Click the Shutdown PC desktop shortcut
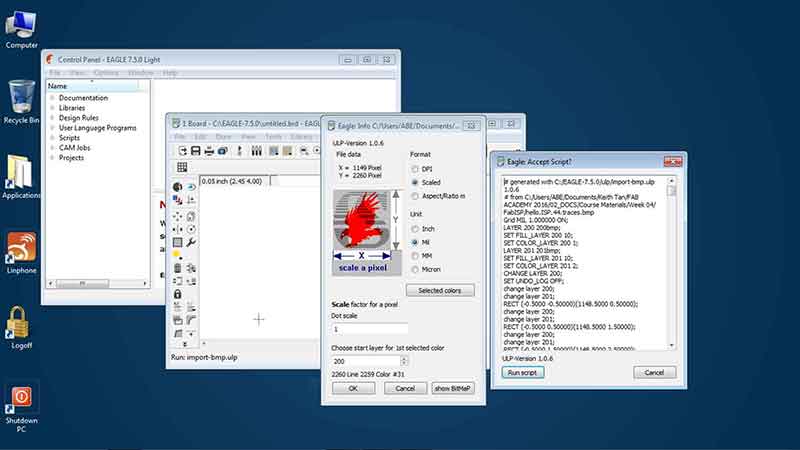The width and height of the screenshot is (800, 450). pos(21,408)
